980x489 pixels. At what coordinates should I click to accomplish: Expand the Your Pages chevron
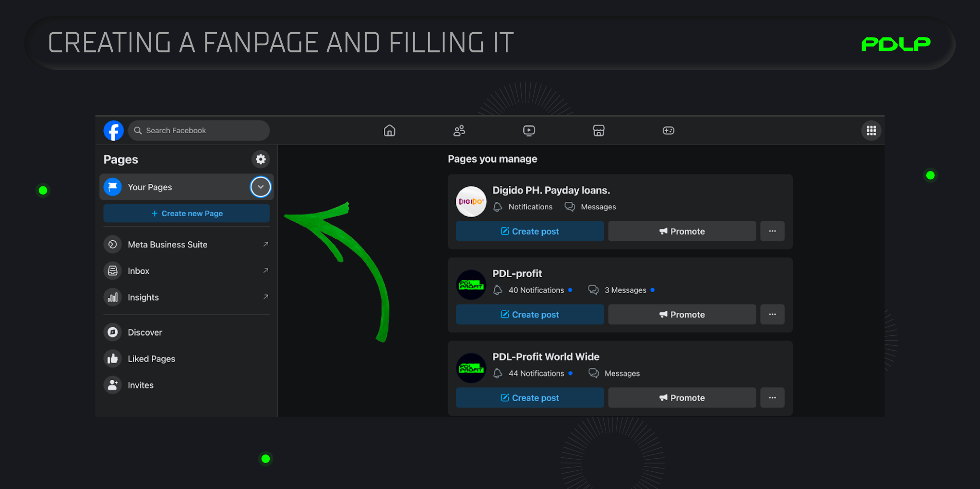261,187
